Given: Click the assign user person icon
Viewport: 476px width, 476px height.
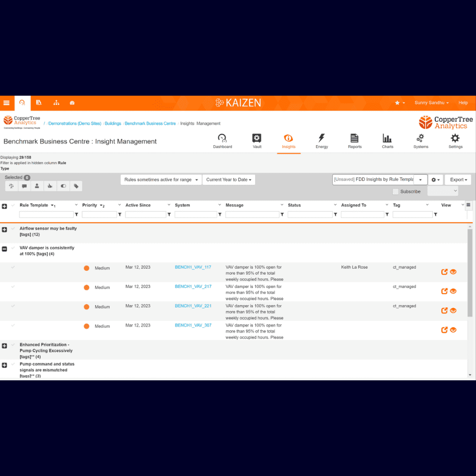Looking at the screenshot, I should tap(37, 186).
